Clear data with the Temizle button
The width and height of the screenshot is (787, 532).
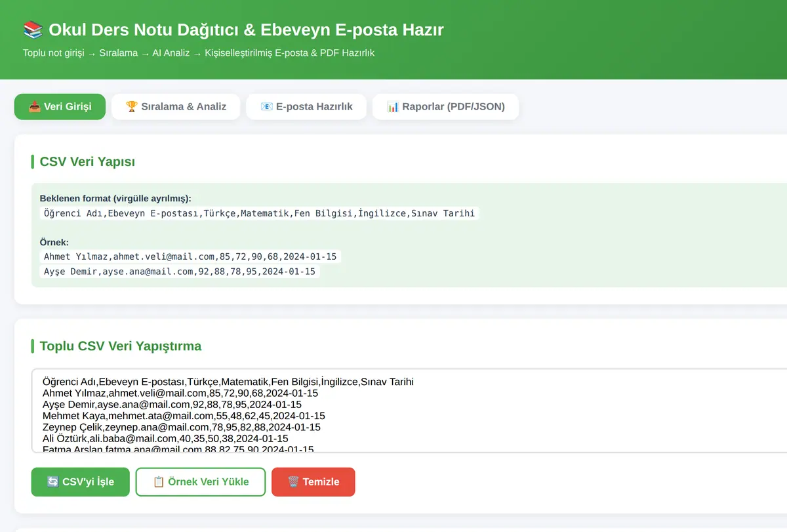[x=313, y=481]
